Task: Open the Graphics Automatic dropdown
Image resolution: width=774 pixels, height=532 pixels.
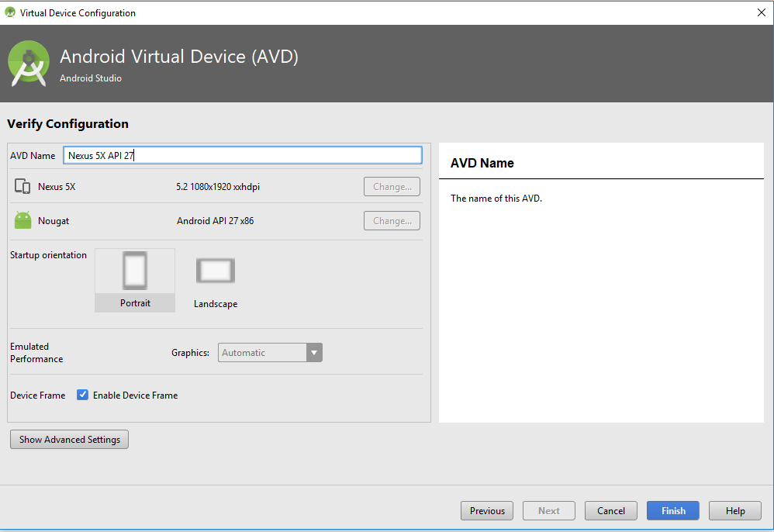Action: 270,352
